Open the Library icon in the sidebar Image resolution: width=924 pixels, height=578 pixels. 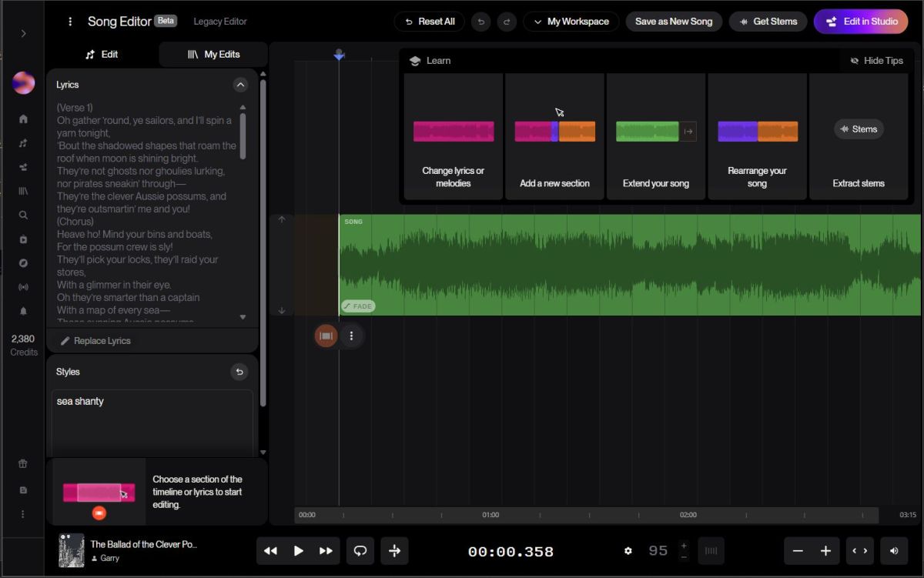point(22,191)
